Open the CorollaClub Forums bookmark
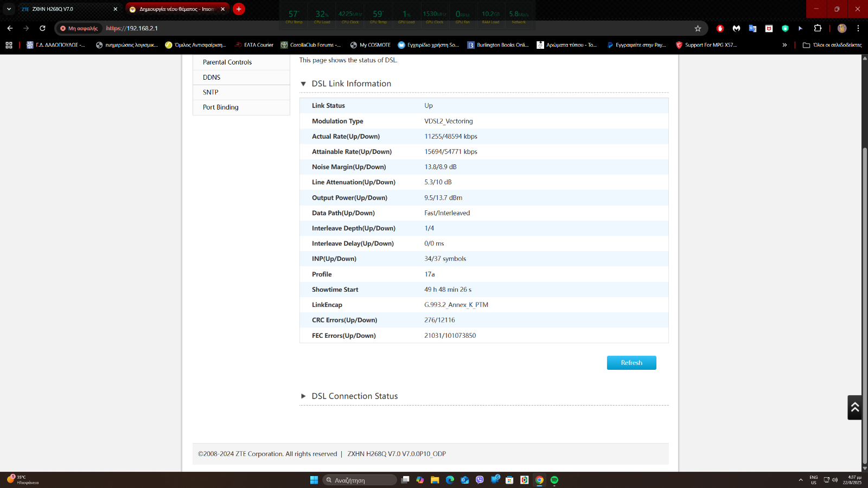 (x=311, y=45)
